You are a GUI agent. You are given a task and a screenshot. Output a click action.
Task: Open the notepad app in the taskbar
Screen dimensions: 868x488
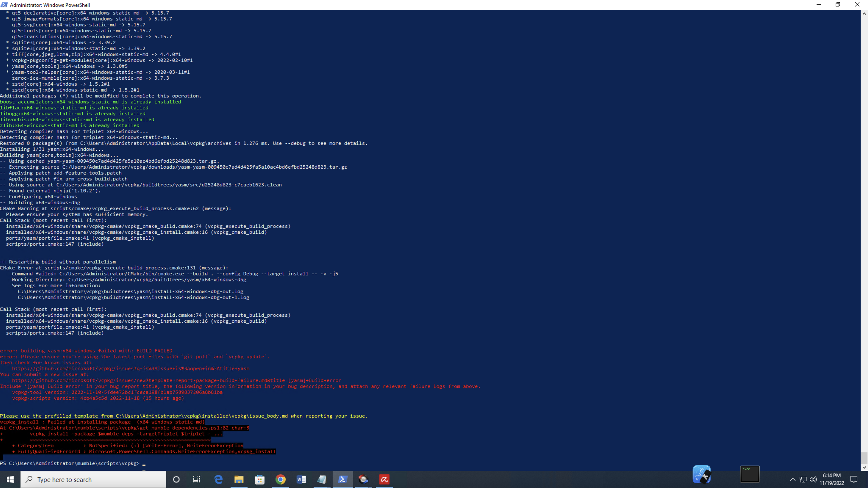[x=322, y=479]
